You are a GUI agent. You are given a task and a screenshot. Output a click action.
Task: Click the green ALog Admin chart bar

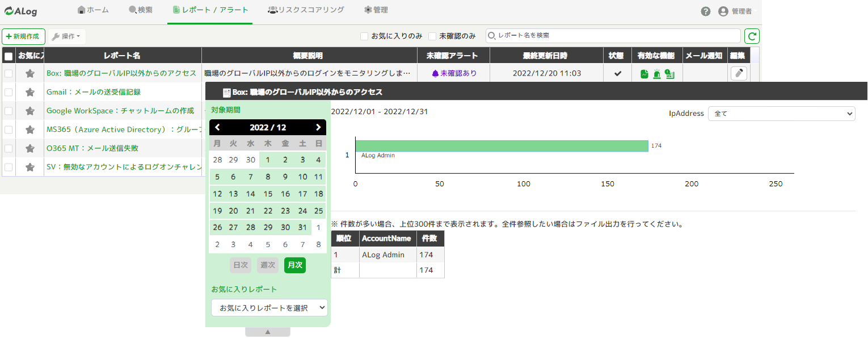click(502, 146)
